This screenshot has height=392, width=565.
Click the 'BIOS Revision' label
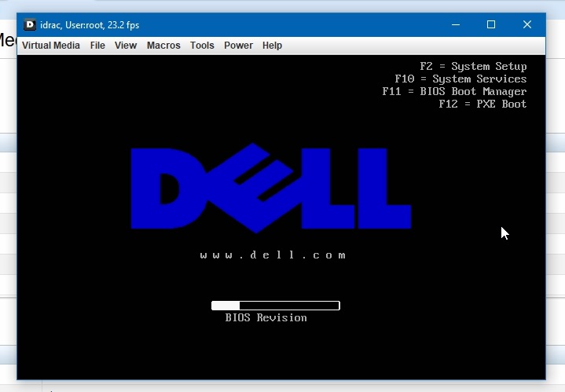point(266,317)
